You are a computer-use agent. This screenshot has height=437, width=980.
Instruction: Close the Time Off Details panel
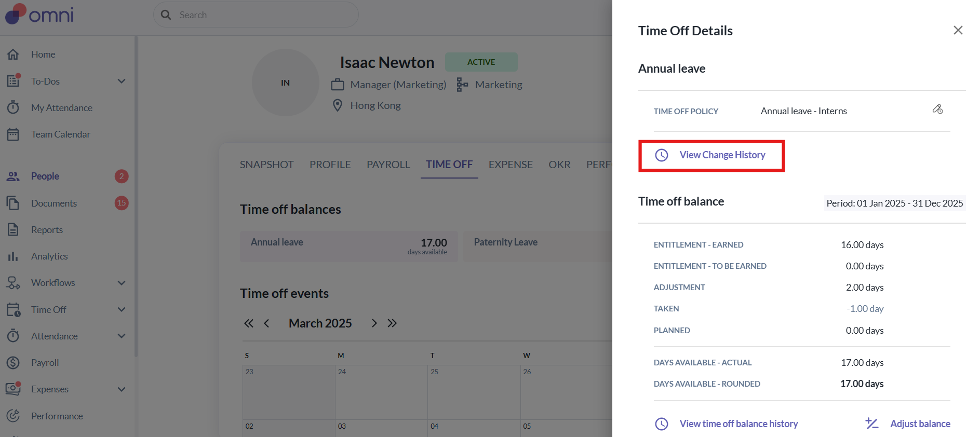pos(958,31)
